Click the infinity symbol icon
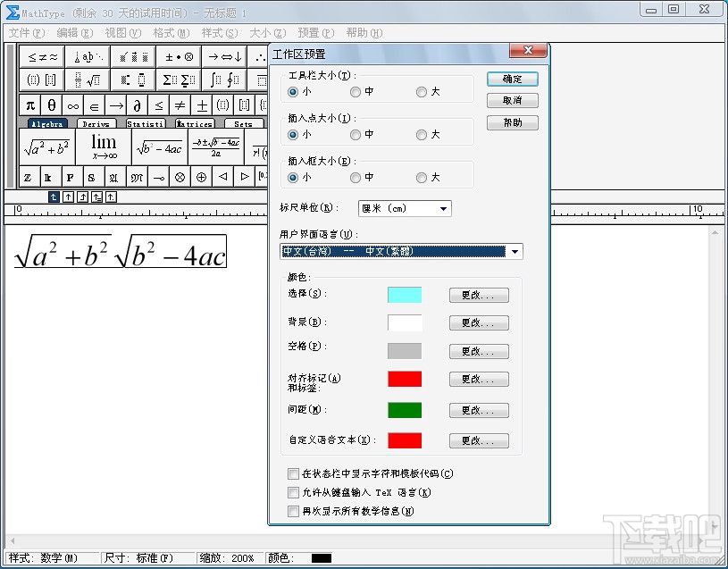Image resolution: width=728 pixels, height=569 pixels. click(x=73, y=105)
